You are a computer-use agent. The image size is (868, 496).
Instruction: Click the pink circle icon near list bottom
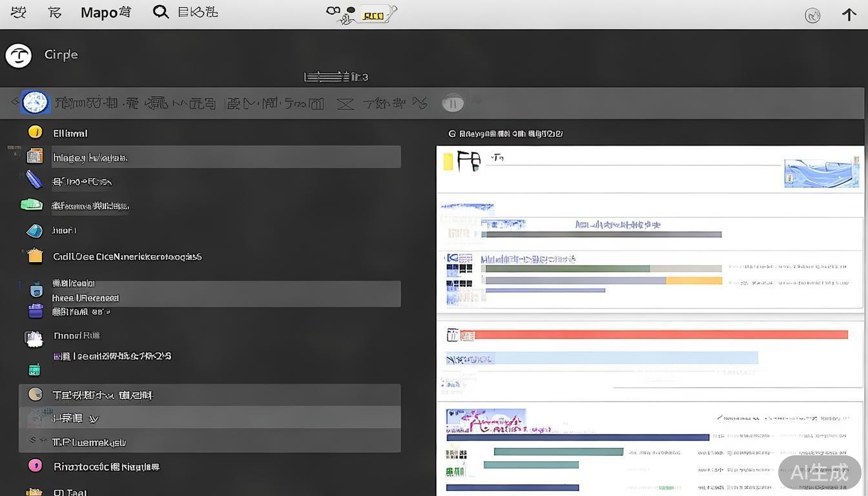35,465
